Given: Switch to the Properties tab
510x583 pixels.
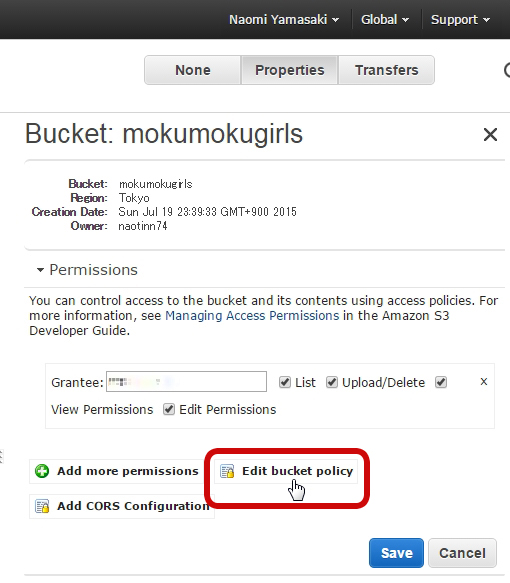Looking at the screenshot, I should click(290, 70).
